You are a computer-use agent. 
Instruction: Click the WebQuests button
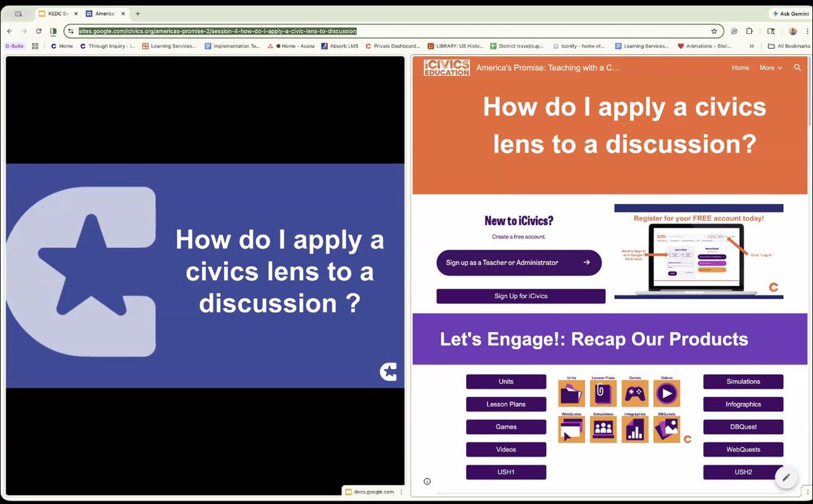(743, 449)
